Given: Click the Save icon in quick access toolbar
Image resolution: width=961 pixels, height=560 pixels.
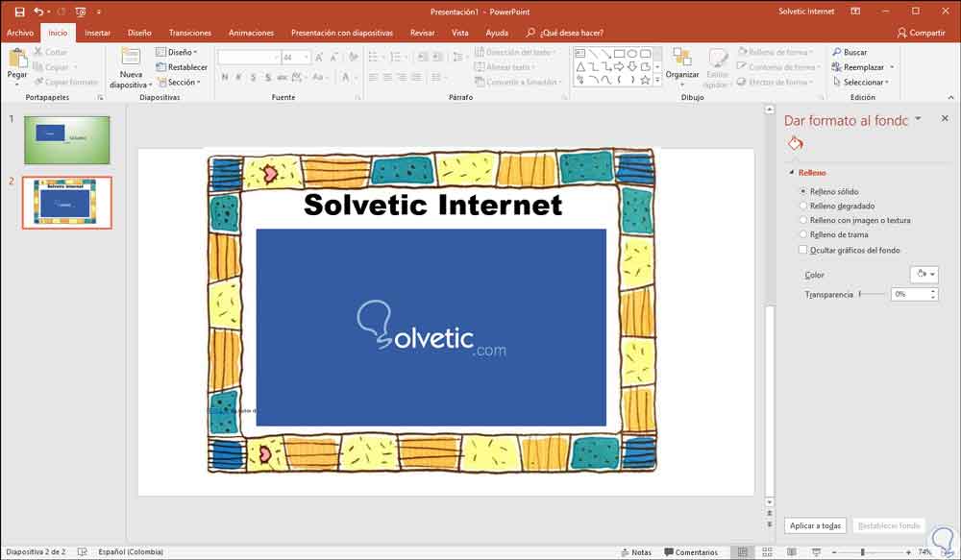Looking at the screenshot, I should [19, 12].
